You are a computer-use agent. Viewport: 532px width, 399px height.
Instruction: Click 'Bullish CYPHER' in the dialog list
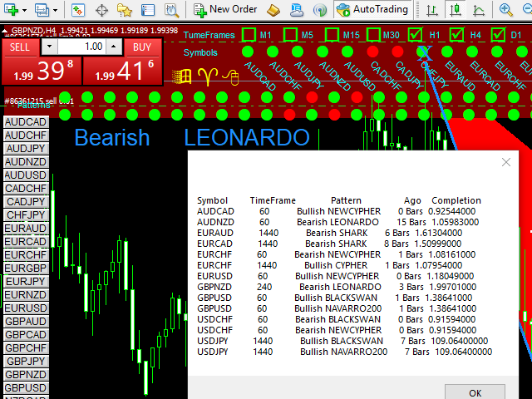(336, 265)
